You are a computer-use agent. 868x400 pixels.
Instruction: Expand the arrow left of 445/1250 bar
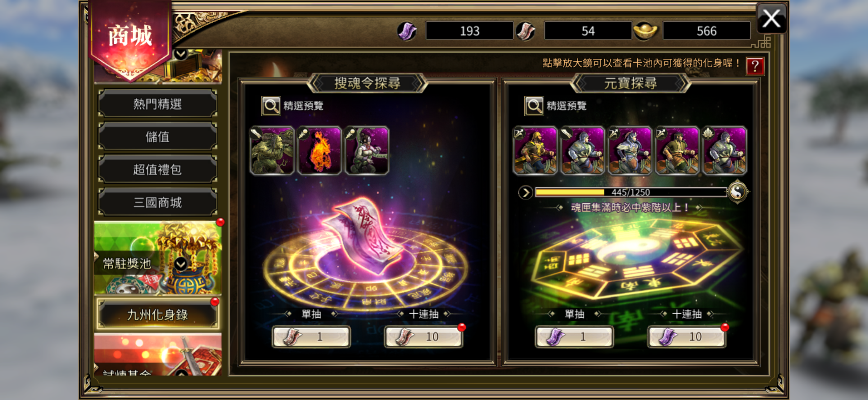click(525, 193)
